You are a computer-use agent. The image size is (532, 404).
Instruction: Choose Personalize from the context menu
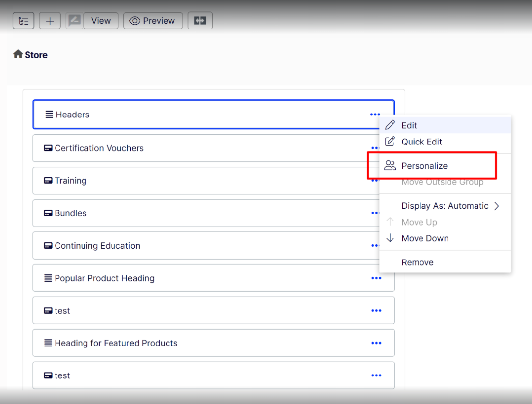[424, 166]
